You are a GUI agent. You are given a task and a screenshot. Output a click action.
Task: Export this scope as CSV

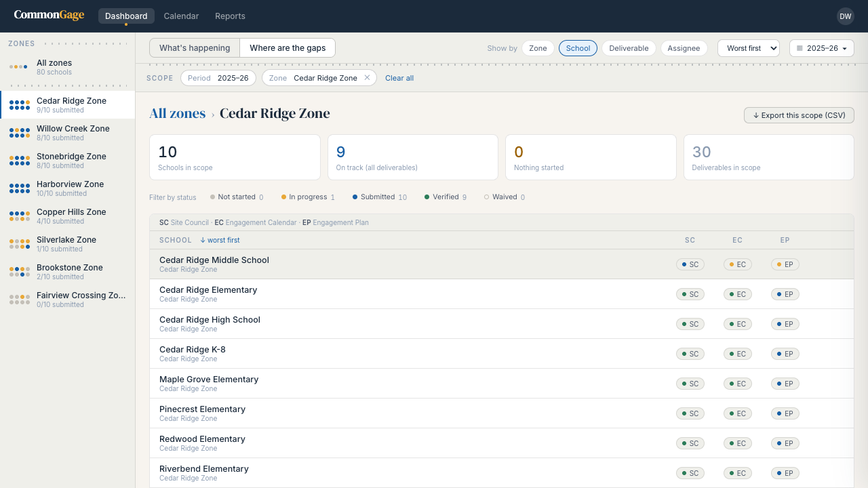pos(799,115)
